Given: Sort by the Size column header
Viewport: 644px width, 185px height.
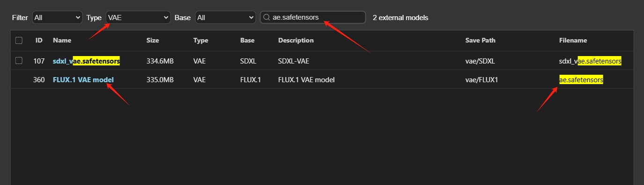Looking at the screenshot, I should point(153,40).
